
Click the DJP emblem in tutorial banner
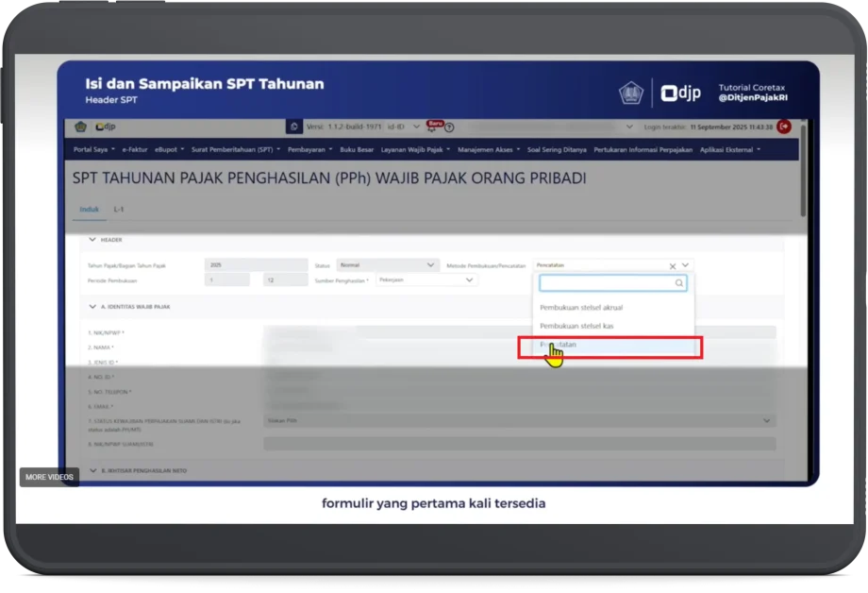click(x=630, y=93)
